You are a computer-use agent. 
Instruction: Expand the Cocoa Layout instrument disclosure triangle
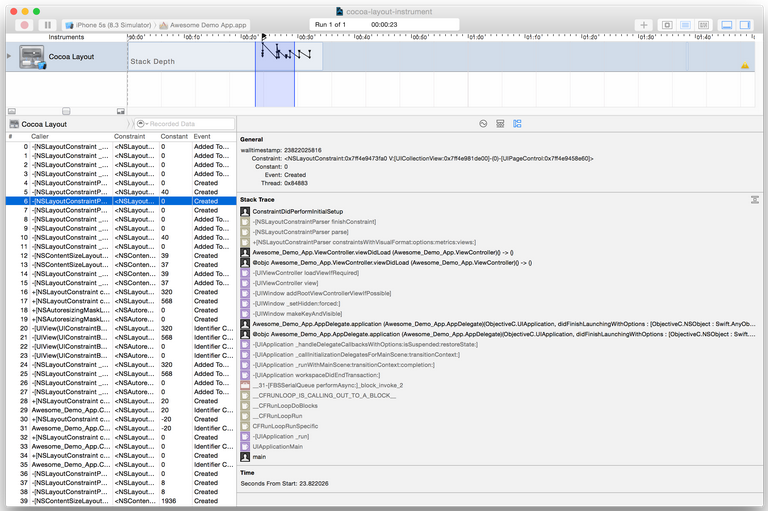pyautogui.click(x=10, y=56)
